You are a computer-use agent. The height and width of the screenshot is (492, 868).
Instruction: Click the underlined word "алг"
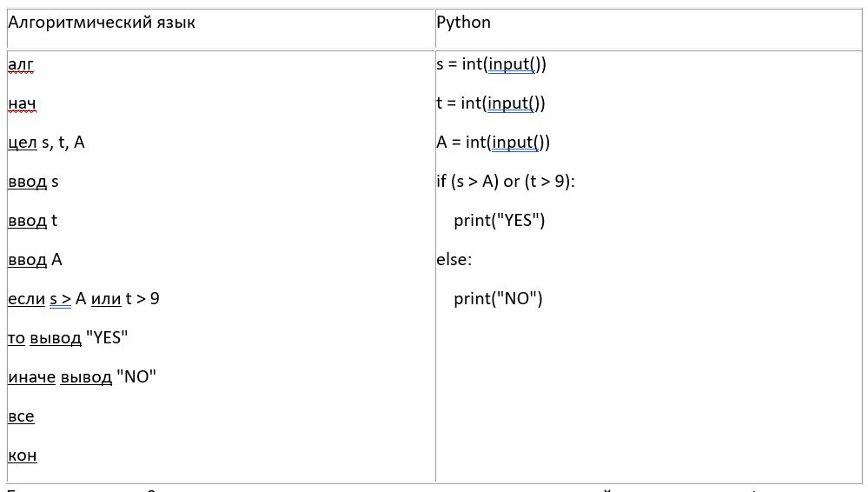[x=20, y=64]
